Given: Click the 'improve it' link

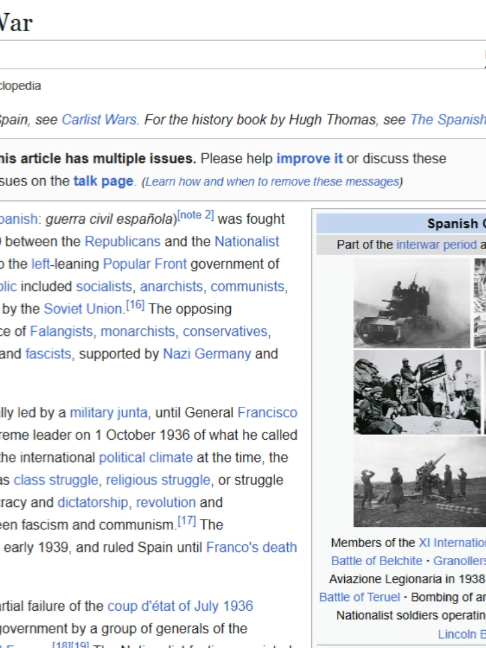Looking at the screenshot, I should tap(310, 159).
